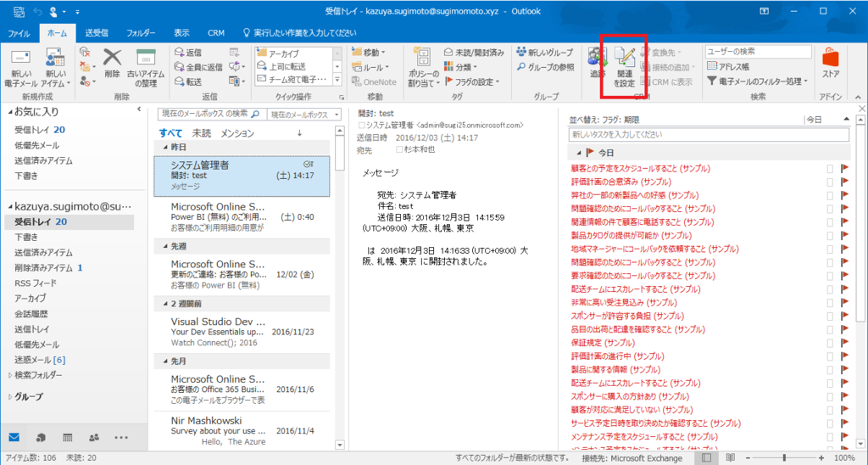
Task: Open グループの参照 browse groups
Action: coord(546,67)
